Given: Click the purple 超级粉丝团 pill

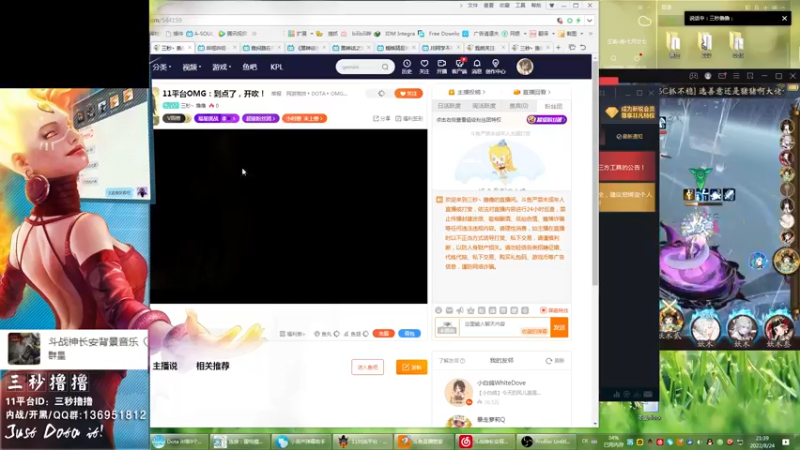Looking at the screenshot, I should click(261, 118).
